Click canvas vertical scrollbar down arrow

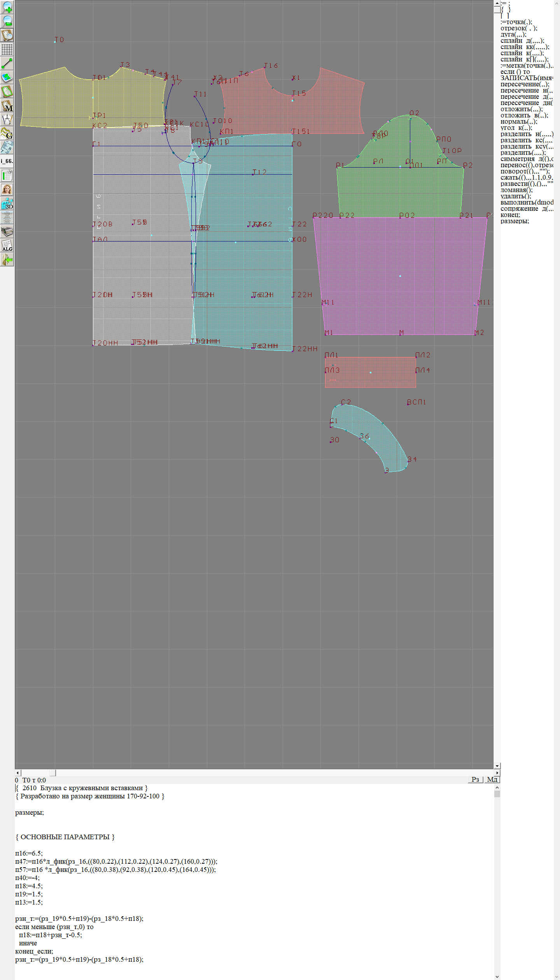pyautogui.click(x=497, y=766)
